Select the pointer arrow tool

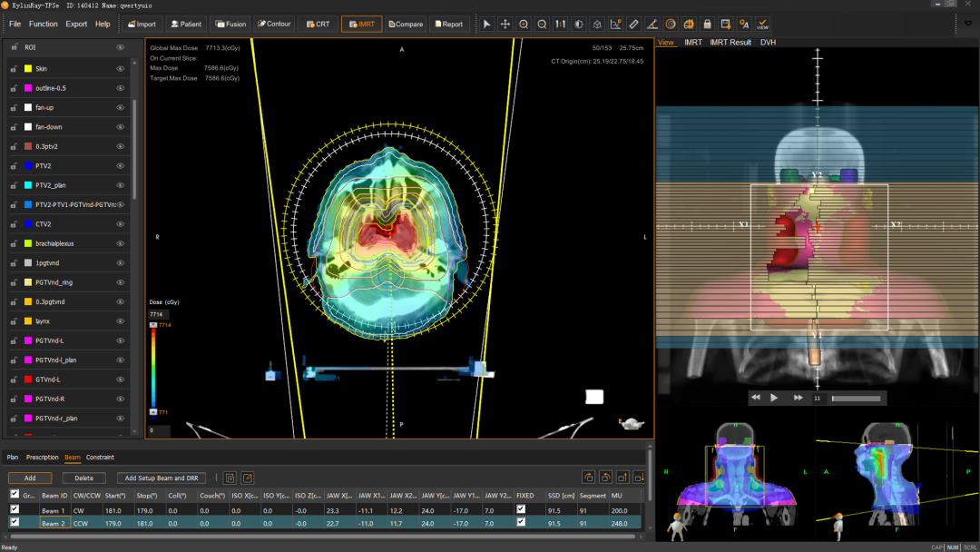tap(486, 24)
